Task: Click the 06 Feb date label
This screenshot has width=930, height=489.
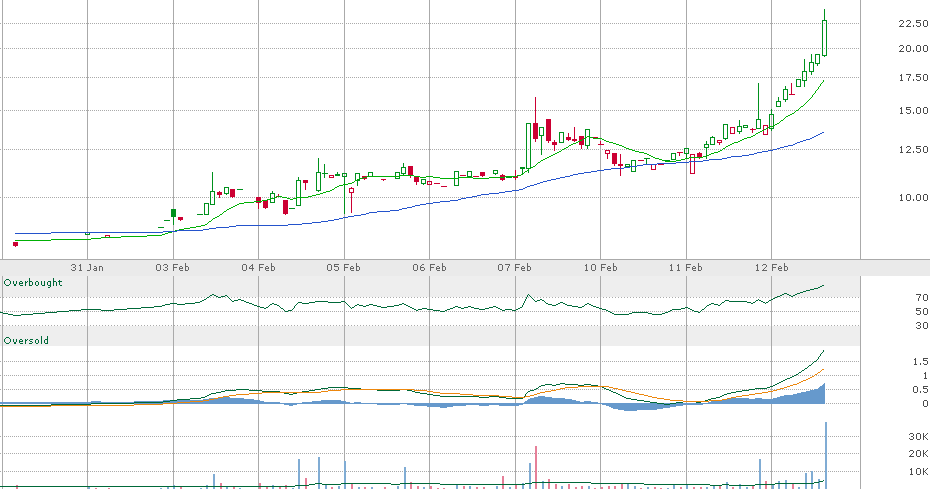Action: (429, 268)
